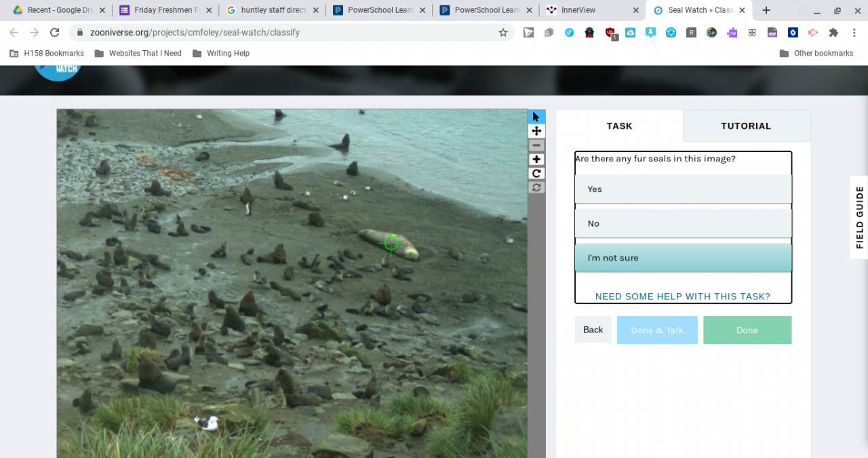
Task: Click the LP circular extension icon
Action: pyautogui.click(x=711, y=33)
